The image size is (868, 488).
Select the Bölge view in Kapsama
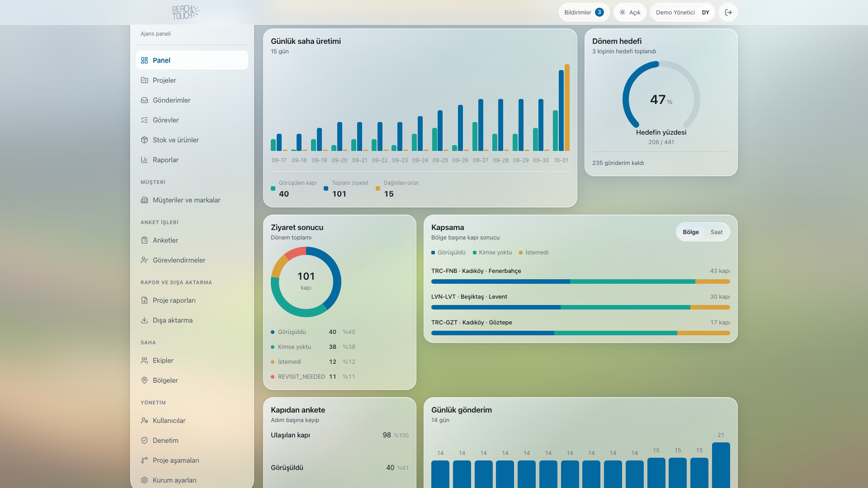click(690, 232)
